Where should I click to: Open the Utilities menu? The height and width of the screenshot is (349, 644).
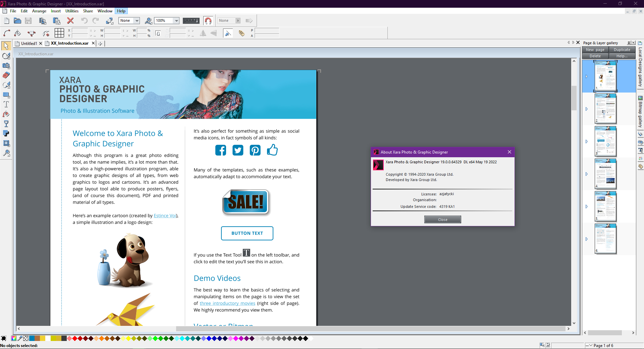(72, 11)
